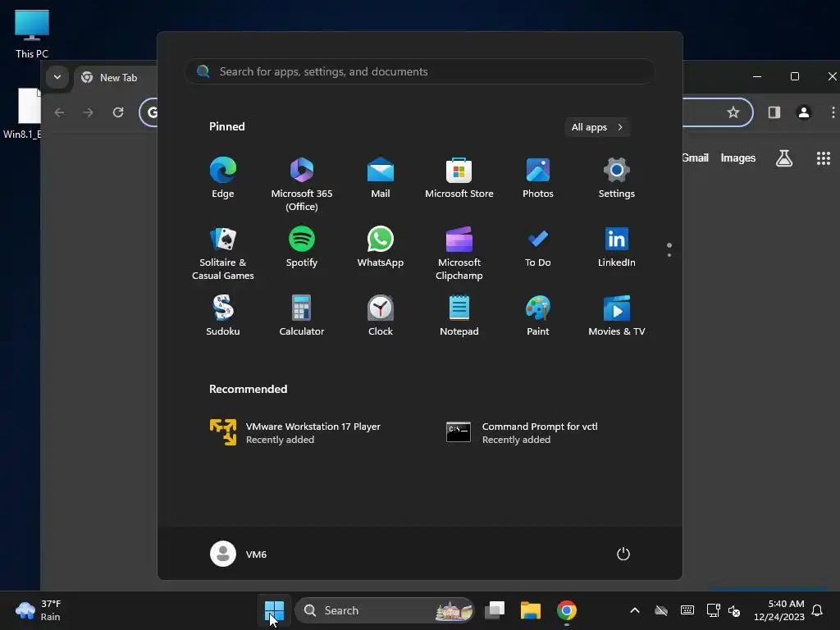
Task: Launch Microsoft 365 (Office)
Action: (302, 184)
